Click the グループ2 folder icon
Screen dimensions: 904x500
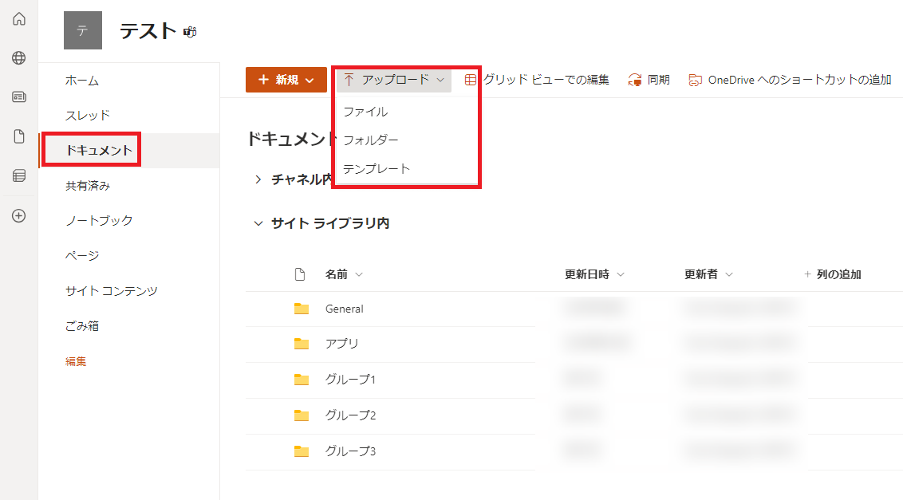[302, 415]
